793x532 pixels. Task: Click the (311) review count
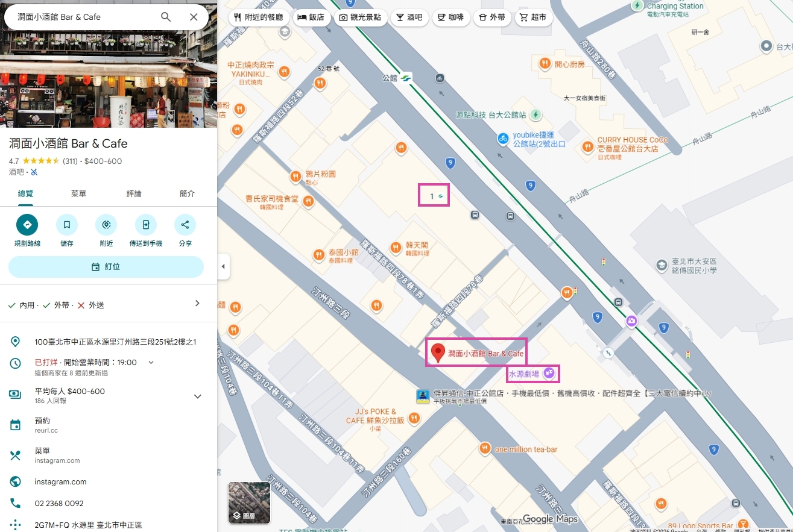(x=70, y=161)
